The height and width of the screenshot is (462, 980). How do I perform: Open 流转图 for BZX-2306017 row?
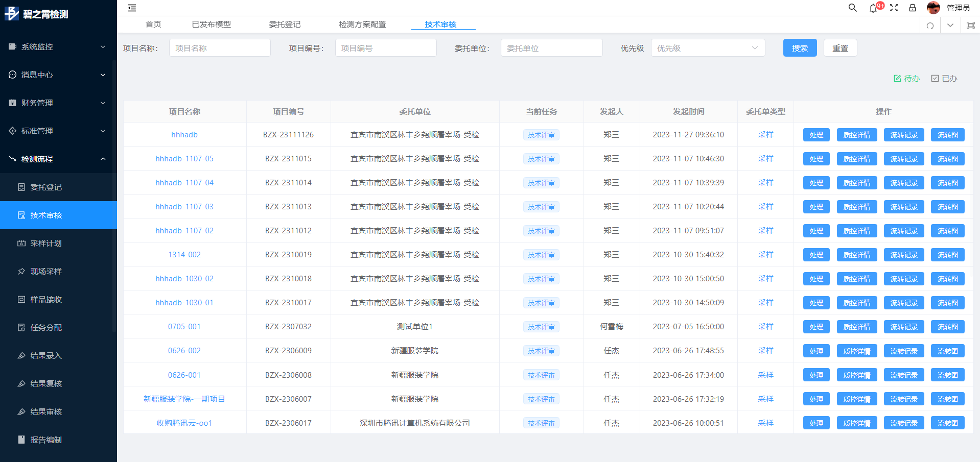948,423
